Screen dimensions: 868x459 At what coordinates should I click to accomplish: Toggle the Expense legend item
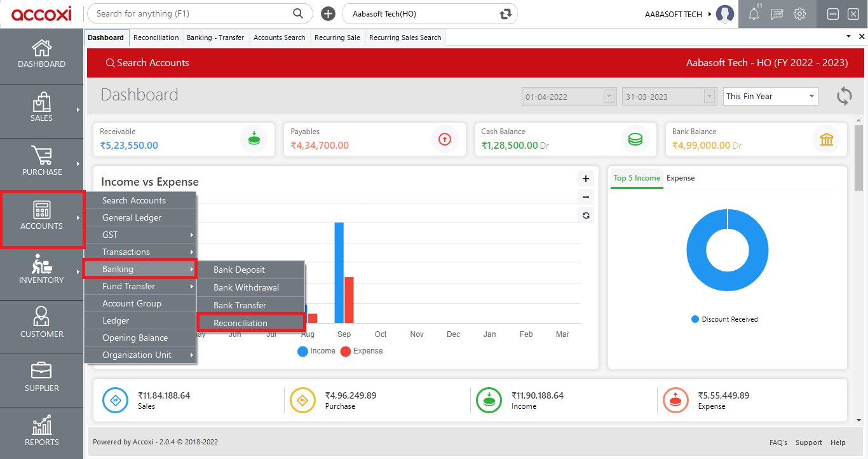[x=362, y=351]
